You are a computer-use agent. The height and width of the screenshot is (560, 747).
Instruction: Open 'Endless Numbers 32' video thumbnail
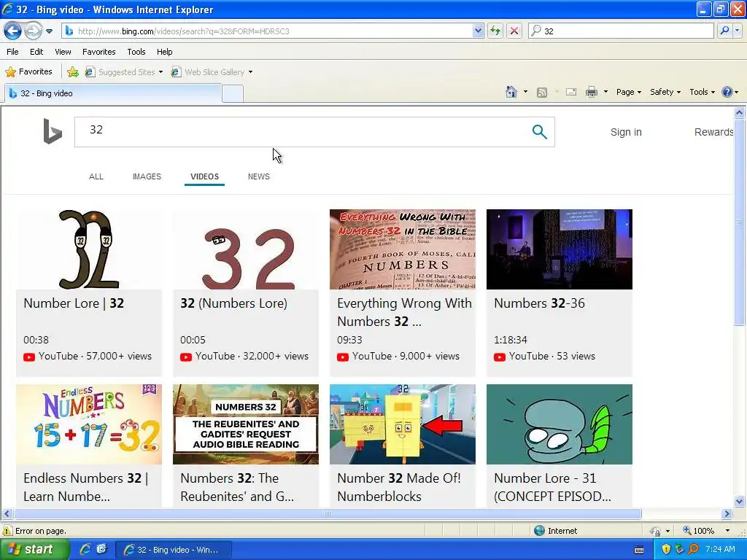pos(89,424)
